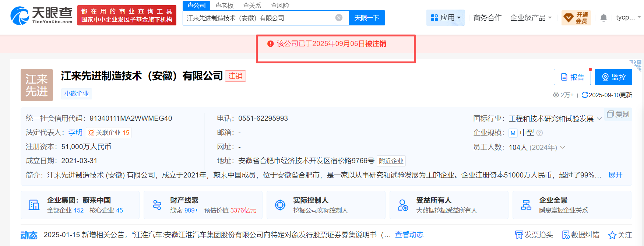Click the cancellation notice warning icon
The height and width of the screenshot is (246, 644).
[x=270, y=44]
